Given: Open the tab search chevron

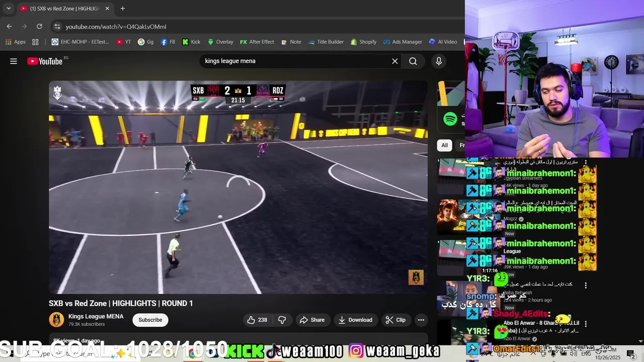Looking at the screenshot, I should click(9, 9).
